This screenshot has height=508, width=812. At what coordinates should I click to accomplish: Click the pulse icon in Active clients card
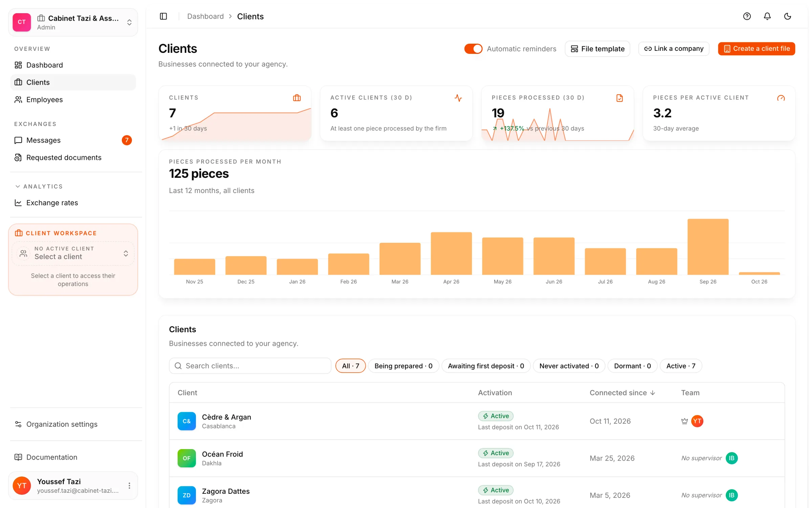pos(458,98)
